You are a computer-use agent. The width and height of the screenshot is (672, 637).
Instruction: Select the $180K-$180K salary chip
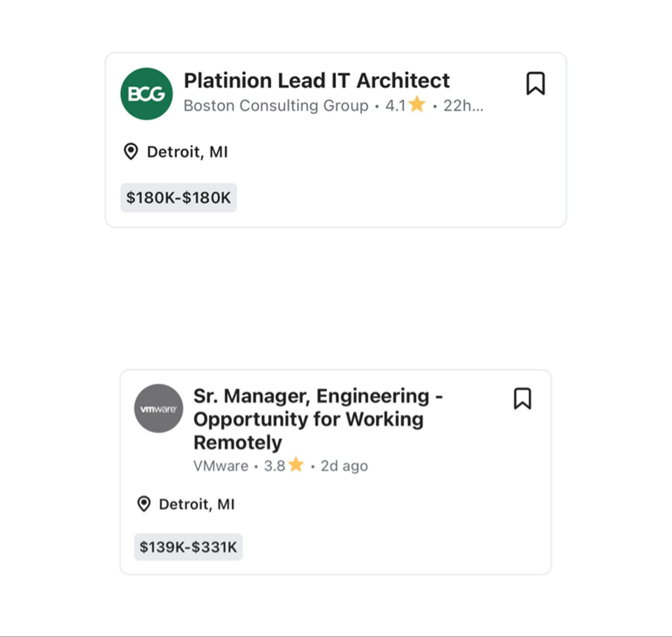[x=178, y=198]
